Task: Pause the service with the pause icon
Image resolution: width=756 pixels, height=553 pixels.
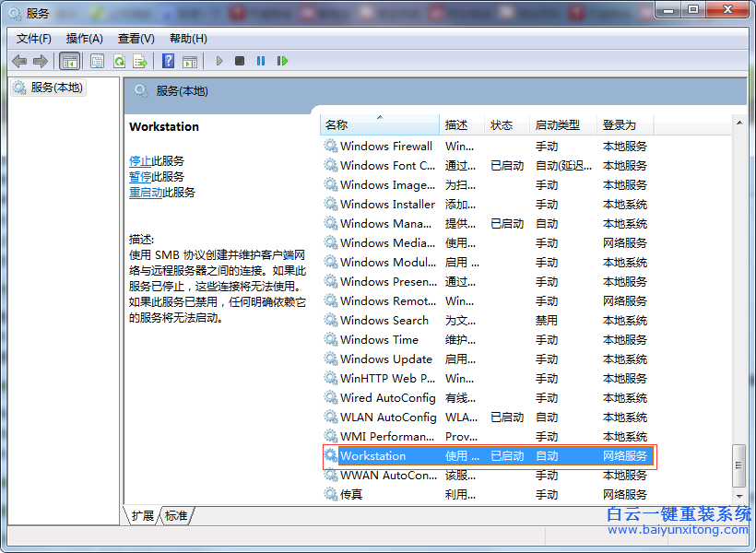Action: 262,61
